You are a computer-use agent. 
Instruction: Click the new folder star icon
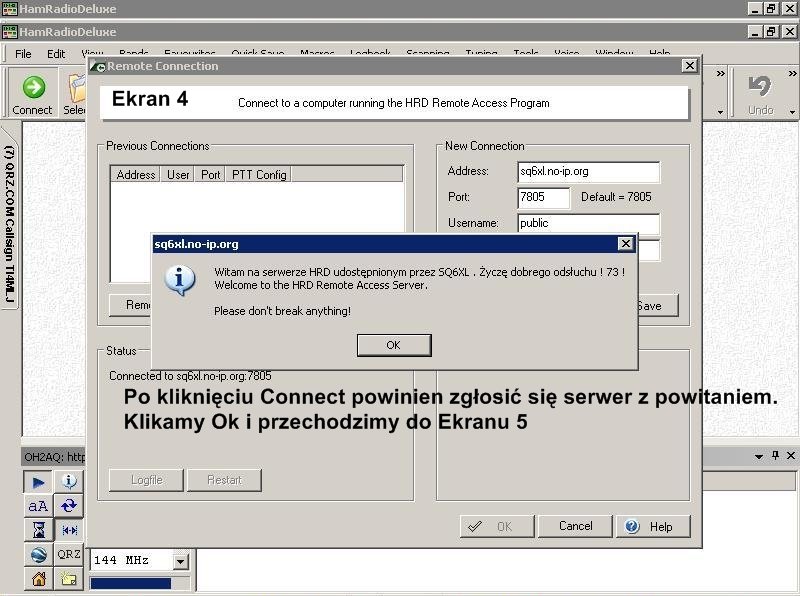[68, 579]
